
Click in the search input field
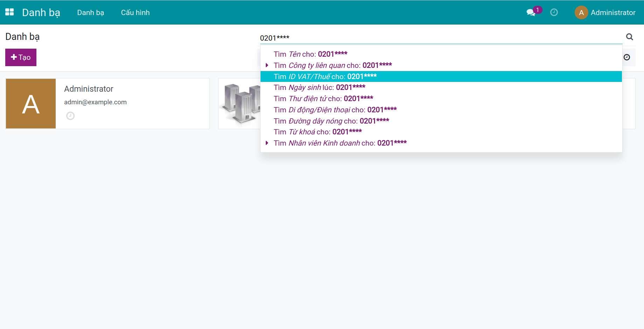tap(438, 38)
